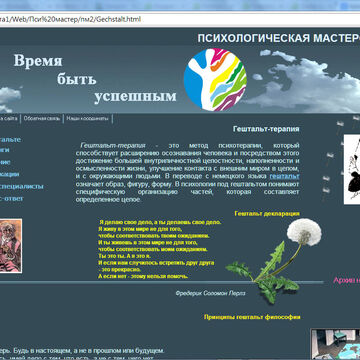Image resolution: width=360 pixels, height=360 pixels.
Task: Click the line 'Я делаю свое дело, а ты делаешь свое дело.'
Action: pos(160,222)
